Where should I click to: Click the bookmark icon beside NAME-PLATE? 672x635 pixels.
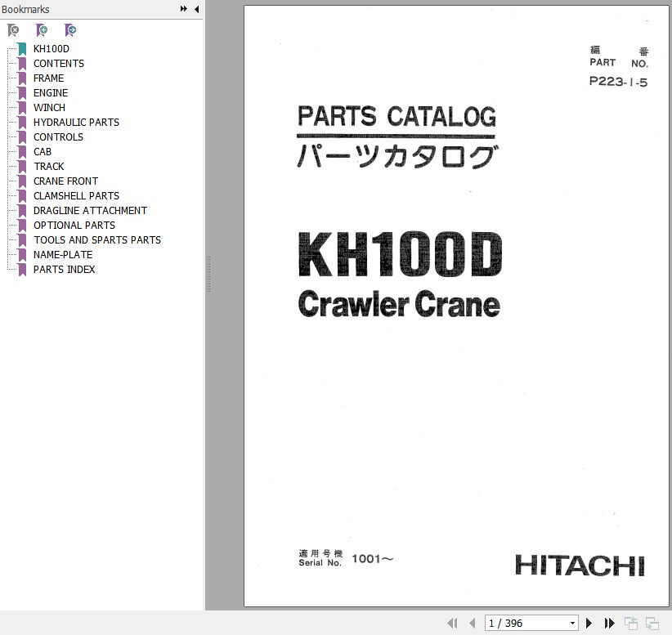(x=22, y=254)
